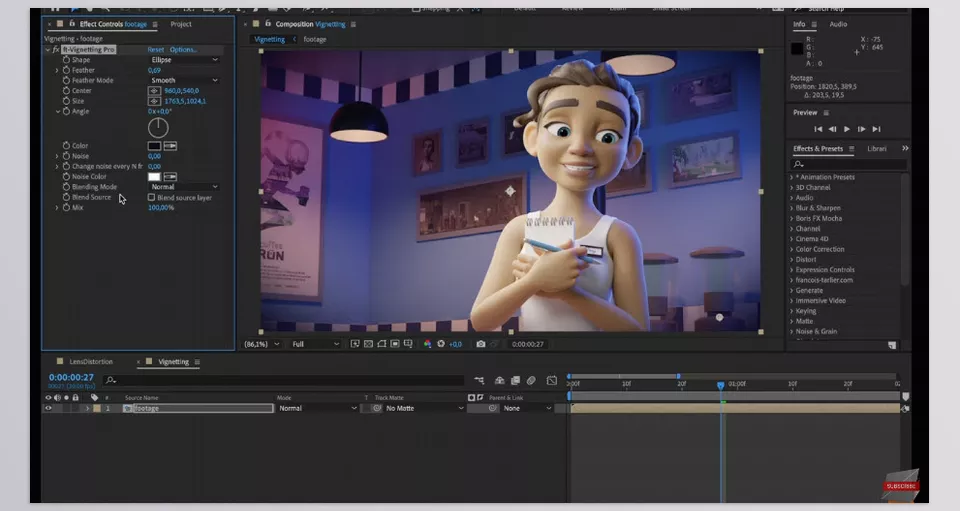Select the Vignetting timeline tab
Screen dimensions: 960x511
[x=173, y=362]
